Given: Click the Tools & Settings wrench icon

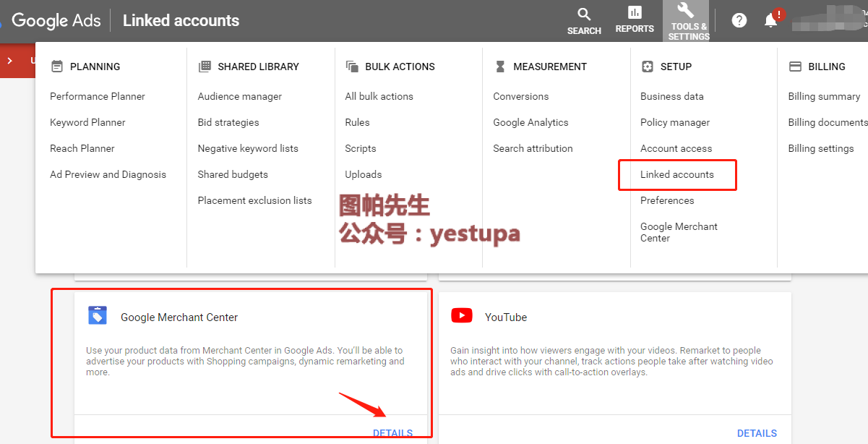Looking at the screenshot, I should pyautogui.click(x=685, y=10).
